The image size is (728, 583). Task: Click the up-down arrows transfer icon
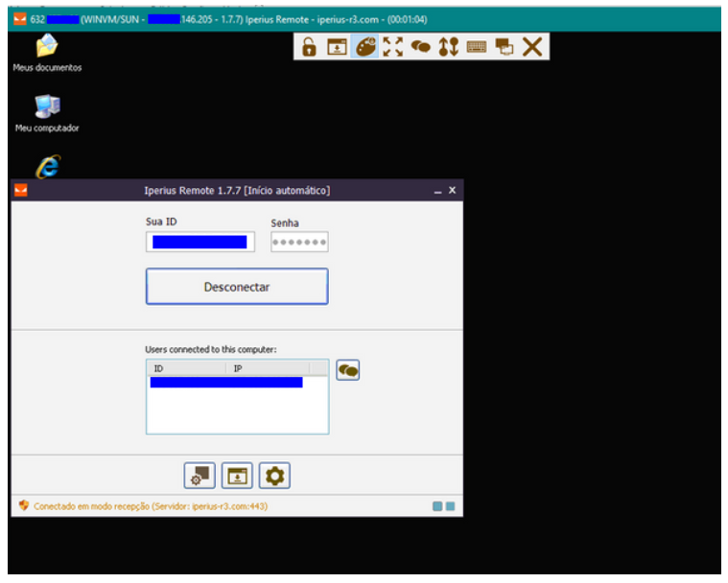click(x=449, y=47)
